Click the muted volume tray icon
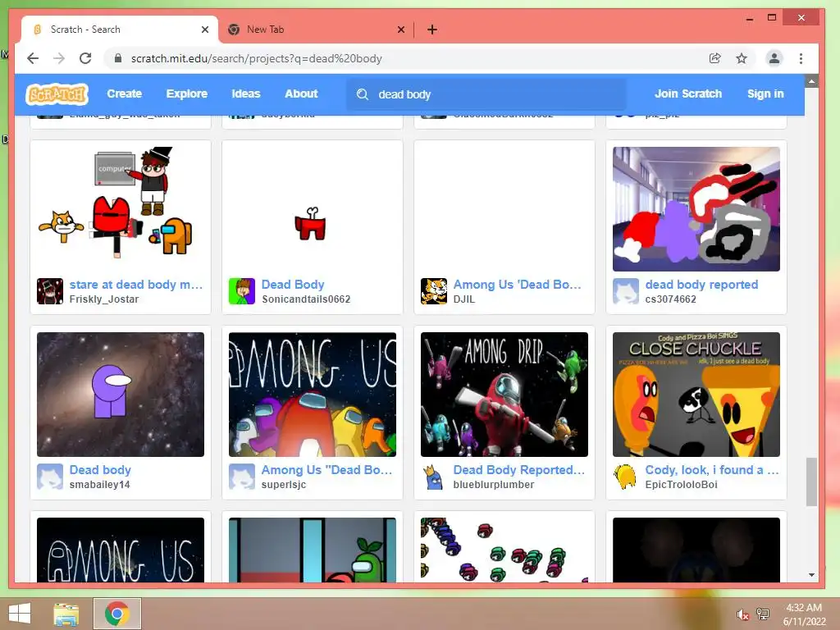The height and width of the screenshot is (630, 840). [743, 614]
